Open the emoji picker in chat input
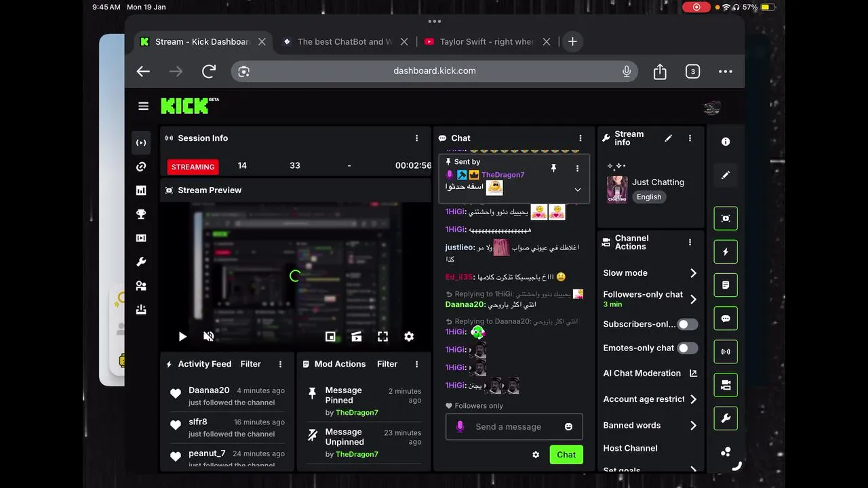Image resolution: width=868 pixels, height=488 pixels. click(x=568, y=426)
